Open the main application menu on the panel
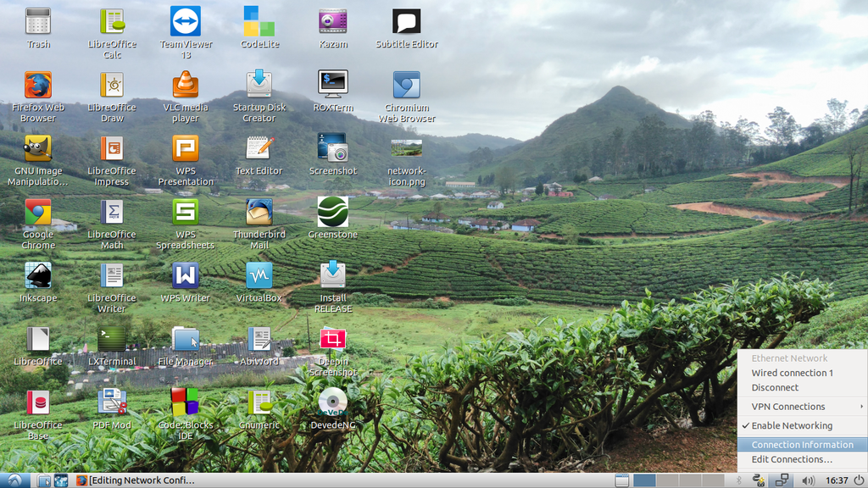Screen dimensions: 868x488 pos(14,480)
